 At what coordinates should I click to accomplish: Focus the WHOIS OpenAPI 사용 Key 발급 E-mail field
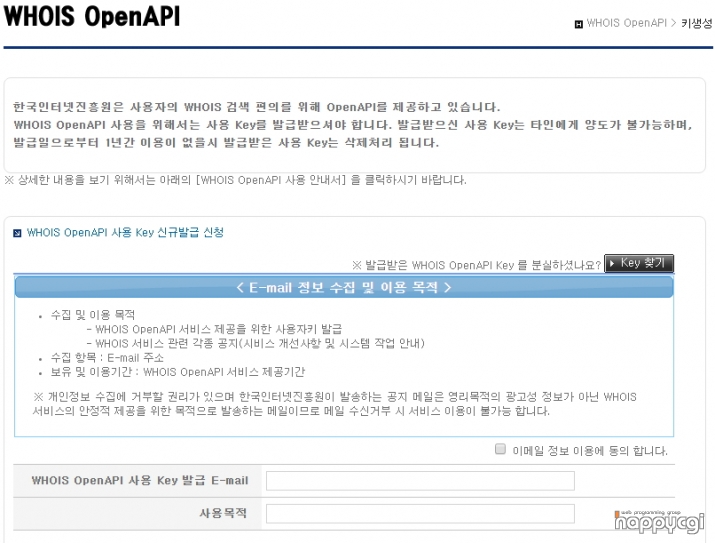coord(420,481)
